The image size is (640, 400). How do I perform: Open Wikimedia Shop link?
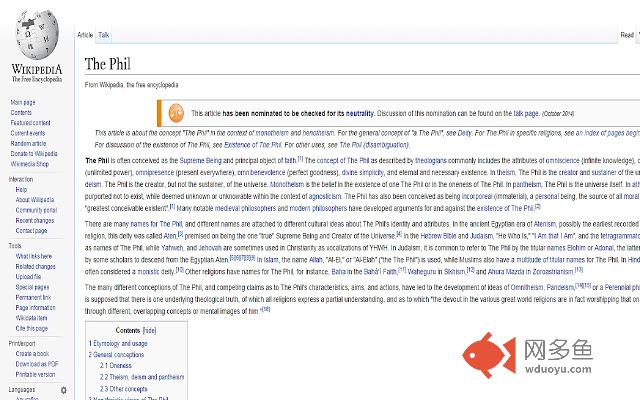[30, 164]
